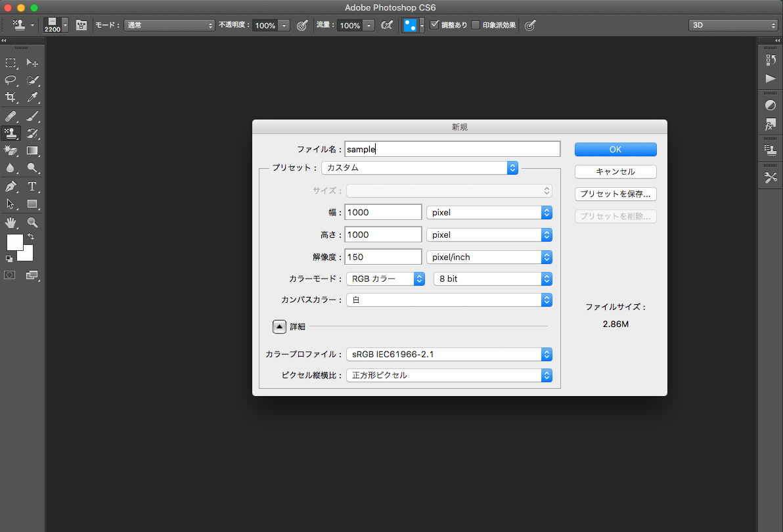Viewport: 783px width, 532px height.
Task: Toggle pressure for opacity icon
Action: point(302,25)
